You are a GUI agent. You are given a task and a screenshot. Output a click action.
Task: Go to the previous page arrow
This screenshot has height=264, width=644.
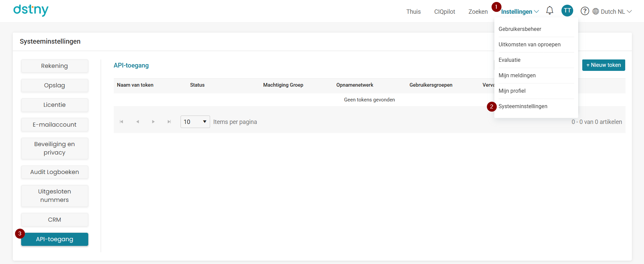click(x=138, y=122)
